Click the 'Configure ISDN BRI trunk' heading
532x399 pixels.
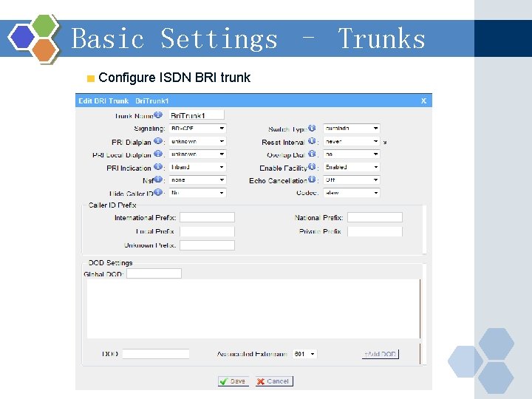click(x=174, y=78)
